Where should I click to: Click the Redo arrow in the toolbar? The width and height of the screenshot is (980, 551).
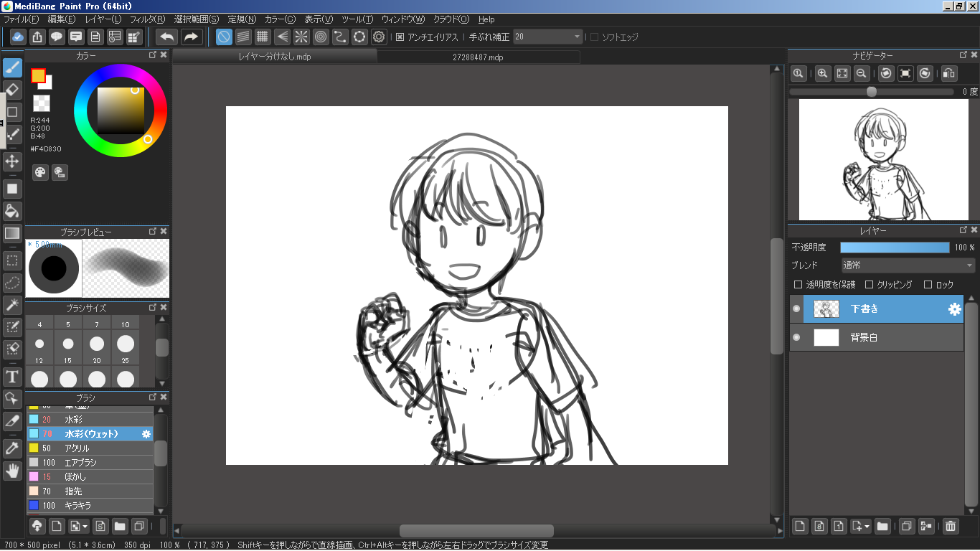click(192, 37)
